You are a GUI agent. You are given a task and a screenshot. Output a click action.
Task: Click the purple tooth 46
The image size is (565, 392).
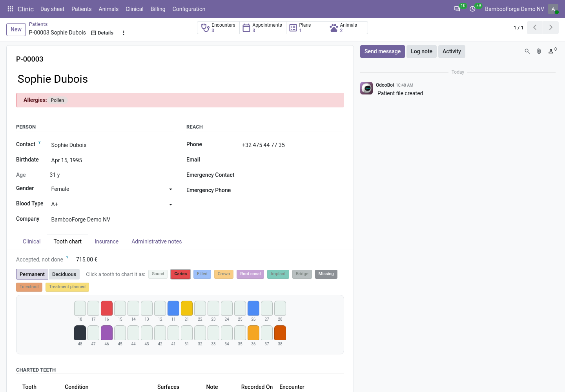click(x=107, y=333)
